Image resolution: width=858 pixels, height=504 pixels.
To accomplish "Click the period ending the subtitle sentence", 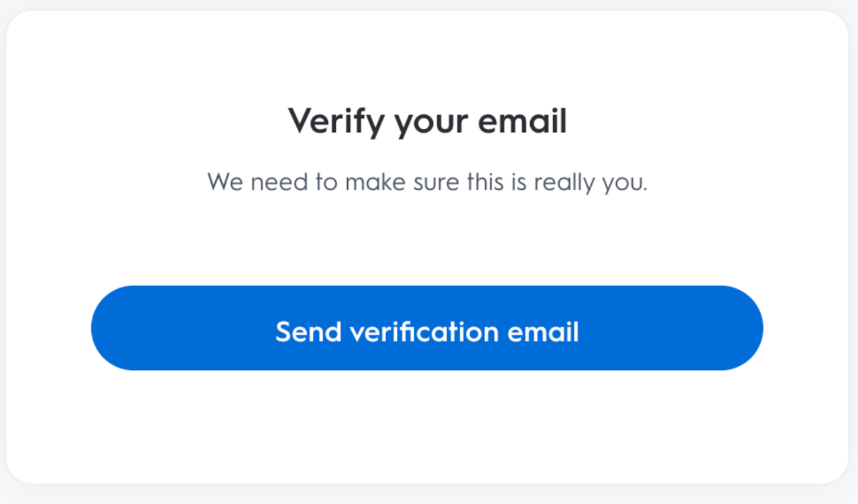I will point(645,190).
